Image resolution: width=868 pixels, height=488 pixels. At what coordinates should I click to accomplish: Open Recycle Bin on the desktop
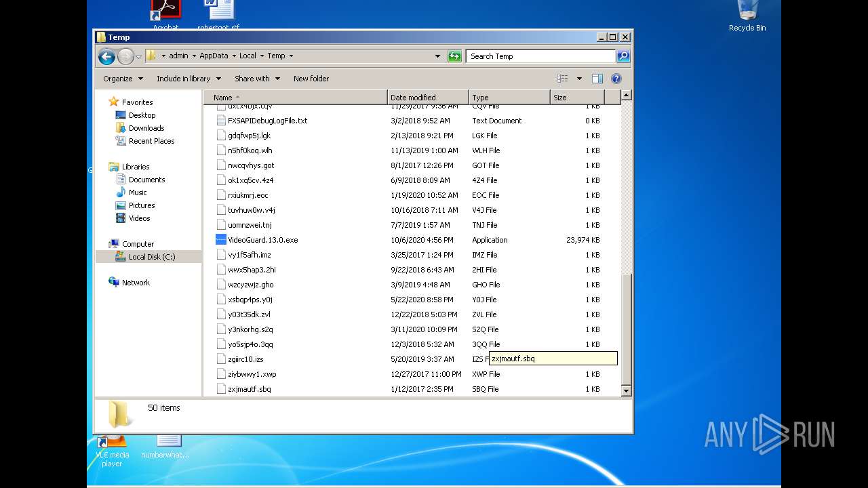point(747,16)
